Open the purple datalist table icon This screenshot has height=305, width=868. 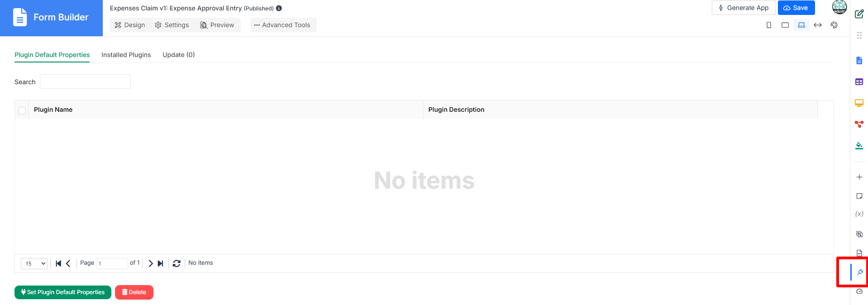click(x=859, y=82)
